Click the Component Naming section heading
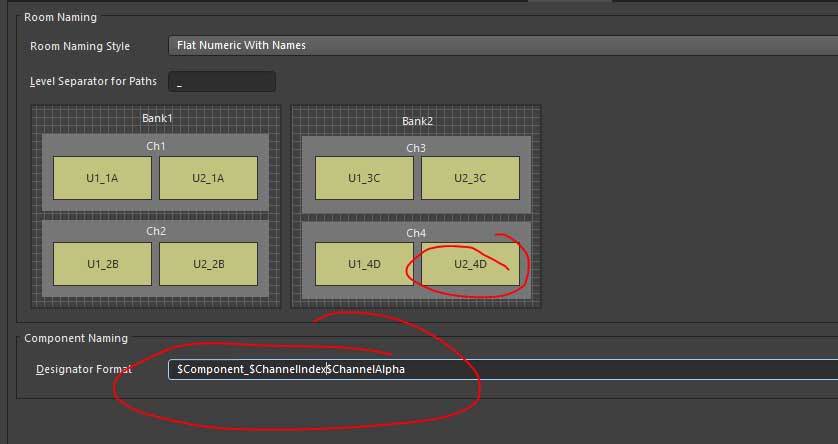 [x=76, y=338]
